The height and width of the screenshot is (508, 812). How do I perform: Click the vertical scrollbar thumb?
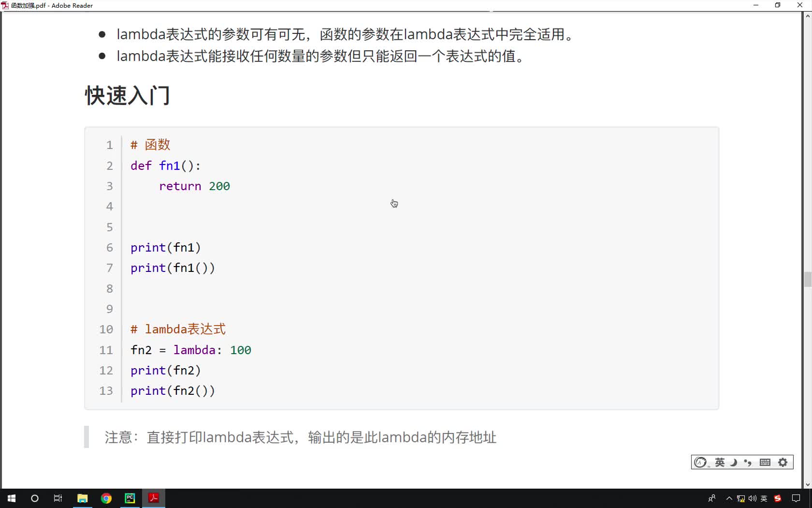[808, 280]
